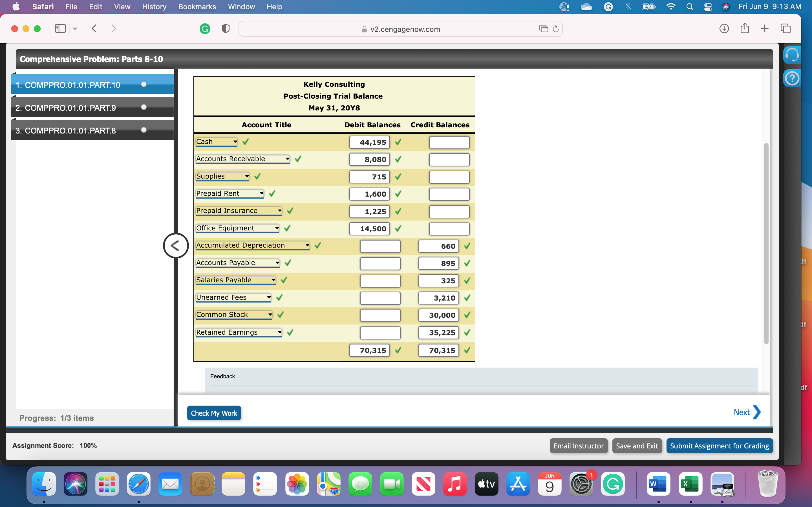Screen dimensions: 812x507
Task: Show tab overview using the tabs icon
Action: [x=785, y=28]
